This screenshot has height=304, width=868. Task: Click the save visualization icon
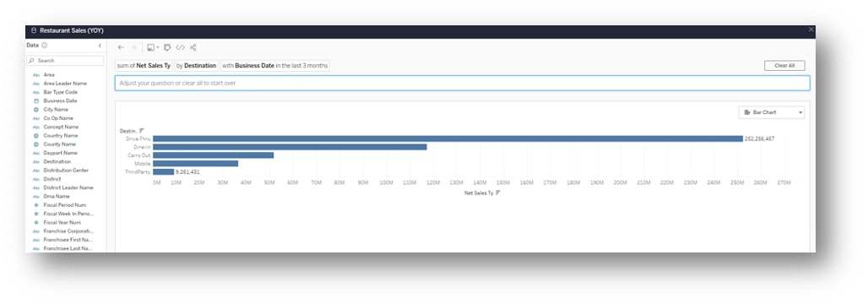[x=150, y=47]
